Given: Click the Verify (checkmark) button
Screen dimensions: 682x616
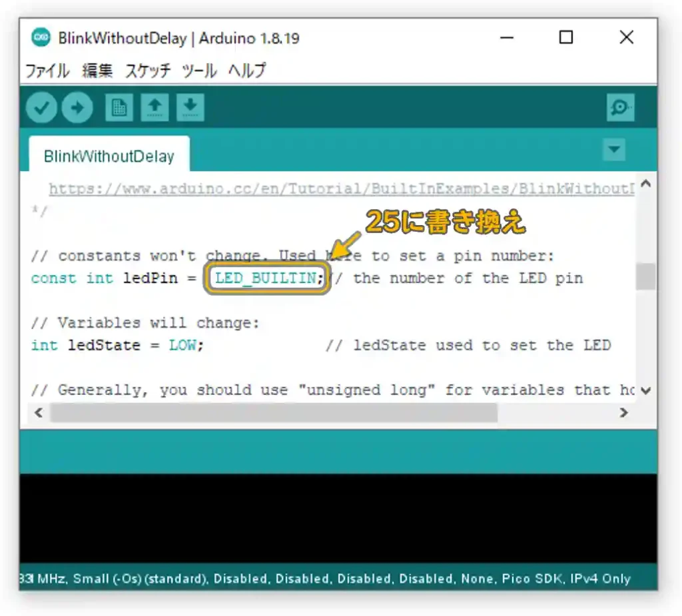Looking at the screenshot, I should tap(41, 107).
